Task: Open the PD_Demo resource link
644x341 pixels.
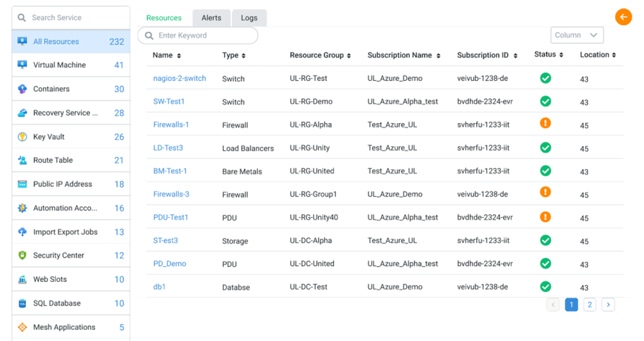Action: pyautogui.click(x=170, y=264)
